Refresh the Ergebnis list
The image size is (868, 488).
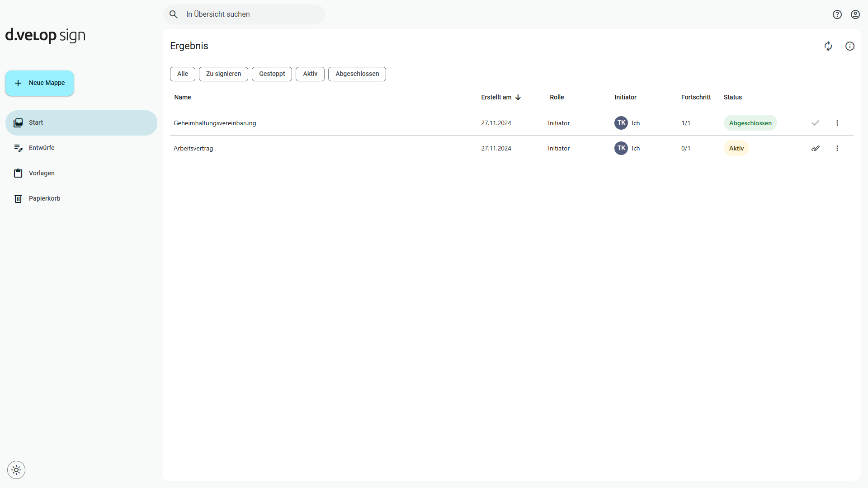coord(828,46)
